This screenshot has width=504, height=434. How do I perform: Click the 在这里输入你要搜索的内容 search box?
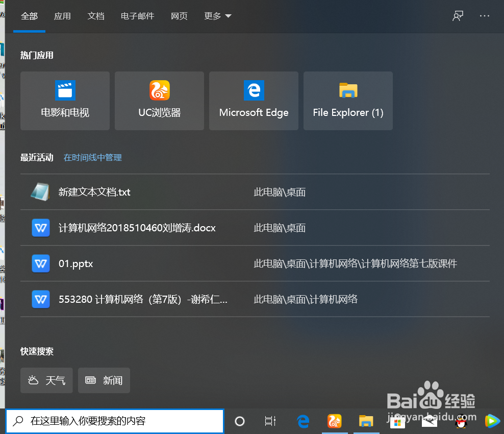[115, 421]
